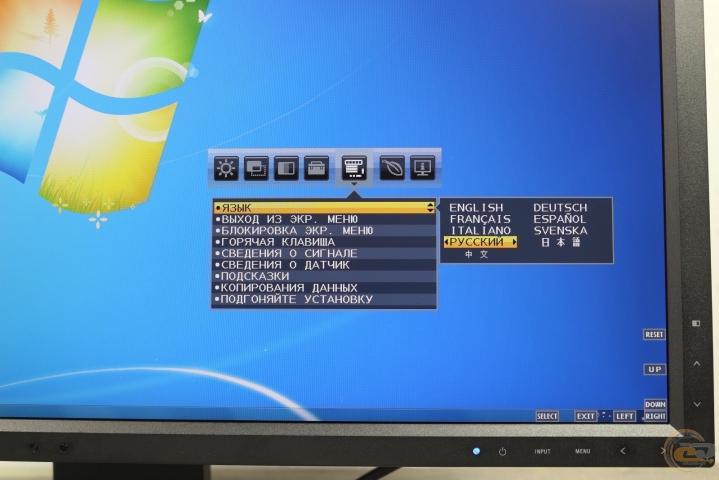Tap the down chevron on right bezel
The image size is (719, 480).
(697, 404)
